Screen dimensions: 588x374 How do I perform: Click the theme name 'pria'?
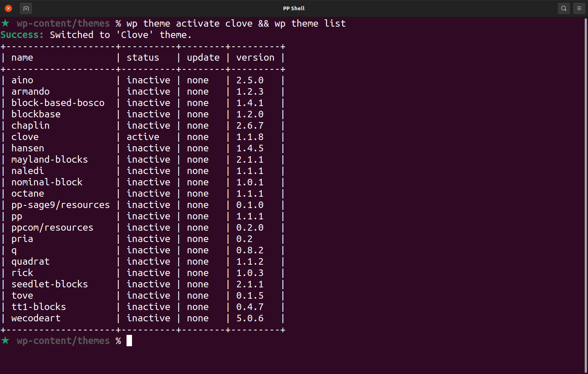[x=22, y=239]
